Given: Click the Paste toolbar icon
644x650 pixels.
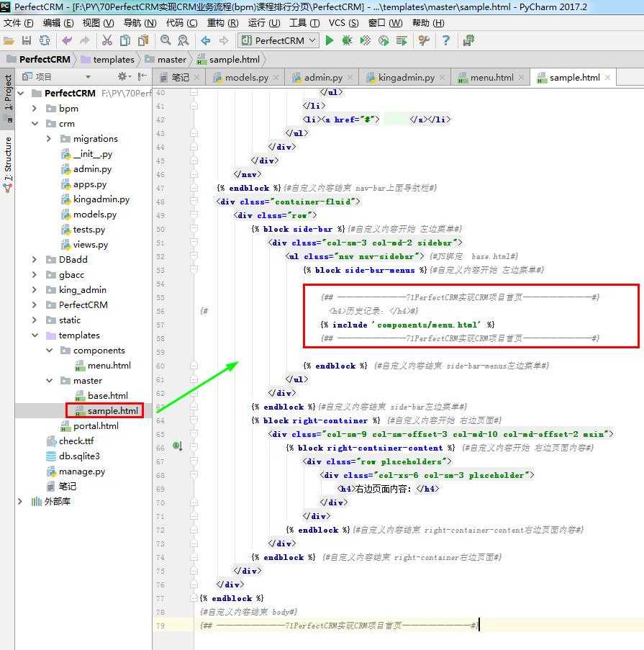Looking at the screenshot, I should 143,40.
